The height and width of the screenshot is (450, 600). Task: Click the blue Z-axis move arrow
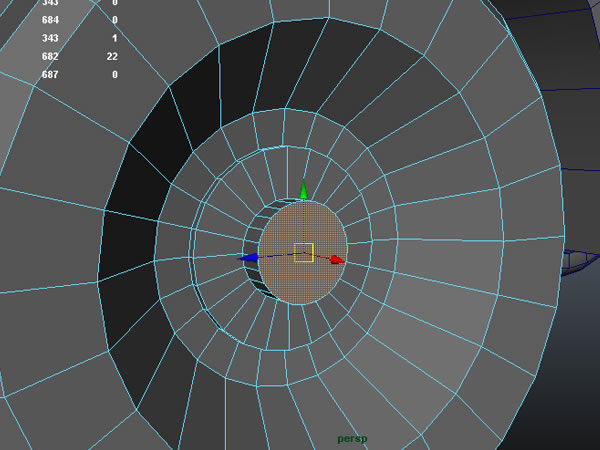pyautogui.click(x=249, y=258)
